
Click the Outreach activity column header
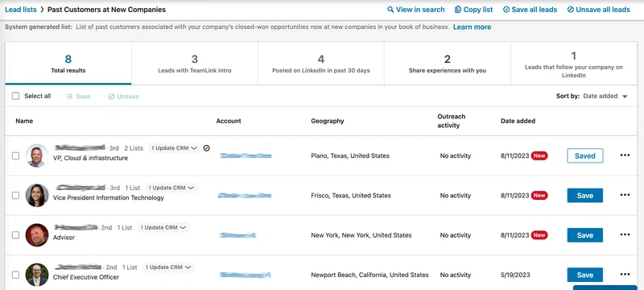(452, 121)
